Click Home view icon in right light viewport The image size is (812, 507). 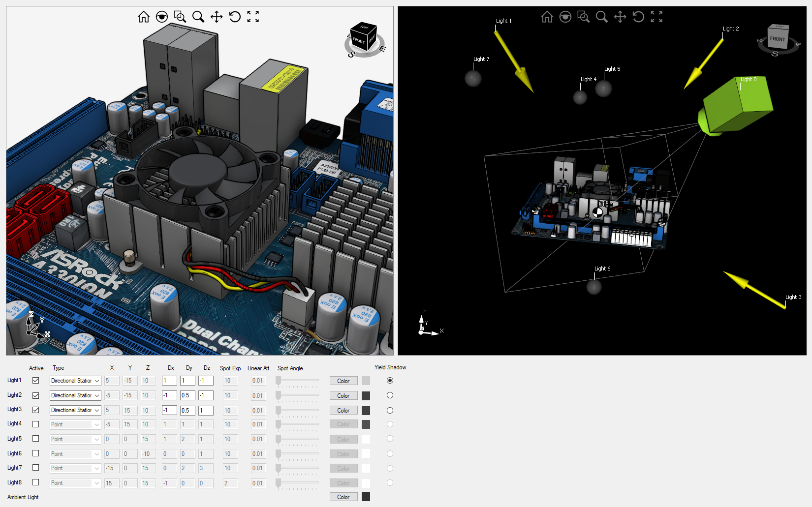pyautogui.click(x=547, y=17)
